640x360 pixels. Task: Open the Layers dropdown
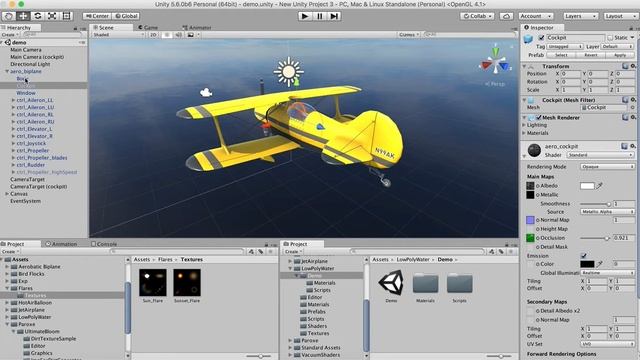tap(580, 16)
